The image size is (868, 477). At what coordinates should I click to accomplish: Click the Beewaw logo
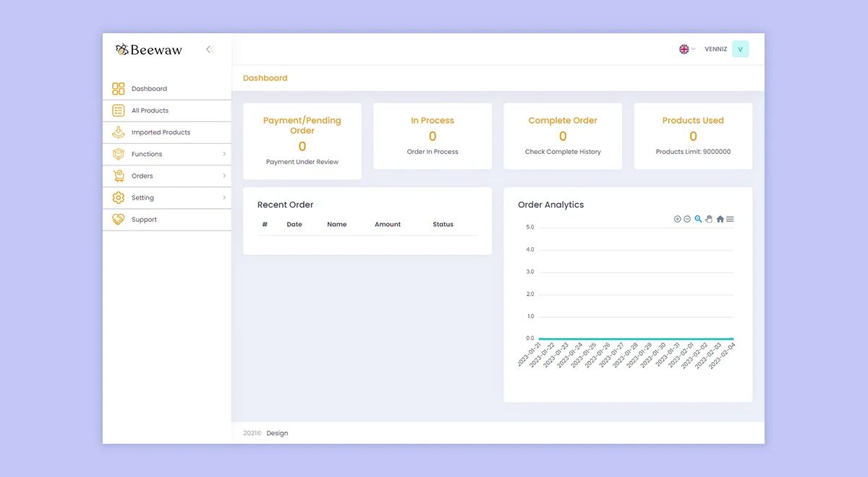coord(149,50)
